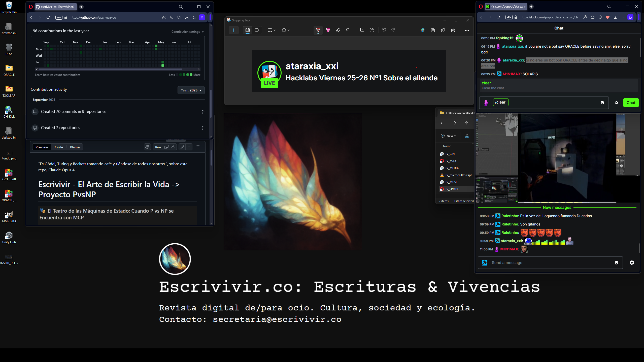Click the text actions icon
This screenshot has width=644, height=362.
[x=372, y=30]
